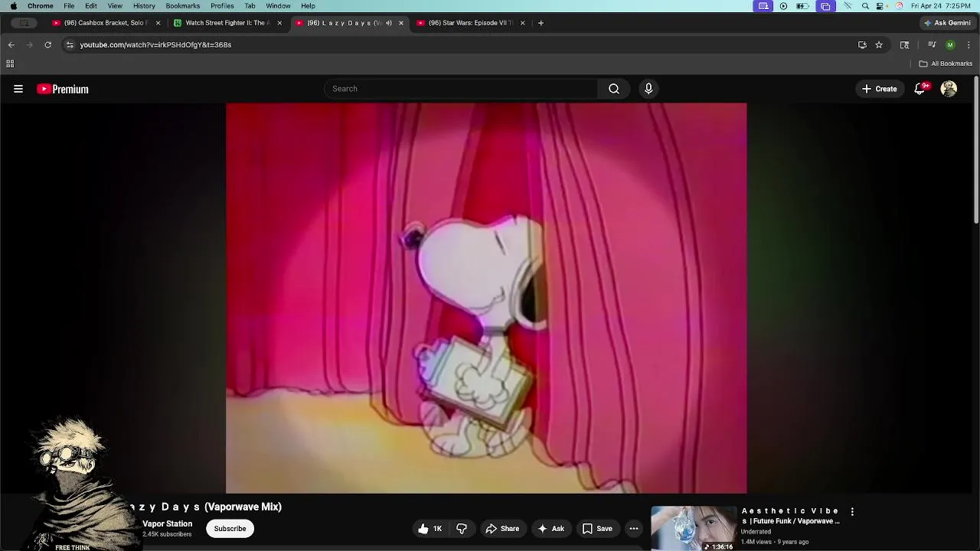Click install app icon in address bar
980x551 pixels.
[862, 44]
